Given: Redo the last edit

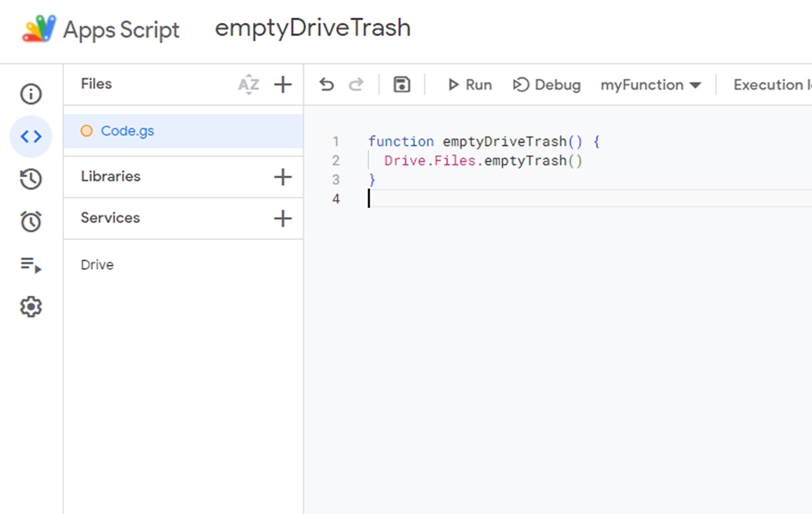Looking at the screenshot, I should [x=357, y=84].
